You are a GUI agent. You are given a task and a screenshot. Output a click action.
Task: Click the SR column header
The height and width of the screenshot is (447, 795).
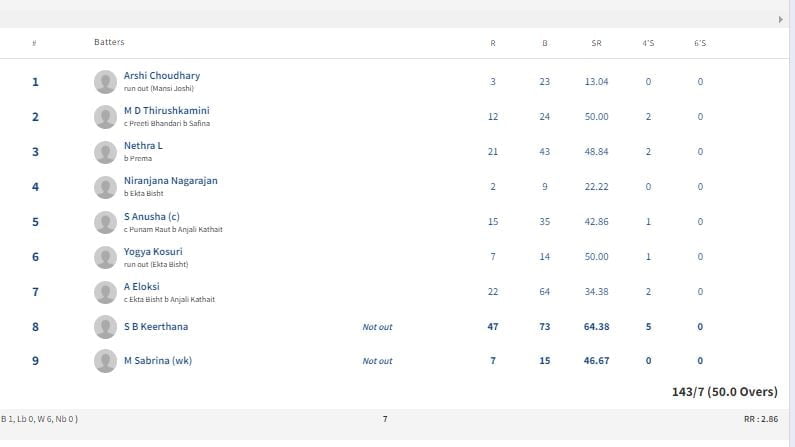tap(596, 43)
